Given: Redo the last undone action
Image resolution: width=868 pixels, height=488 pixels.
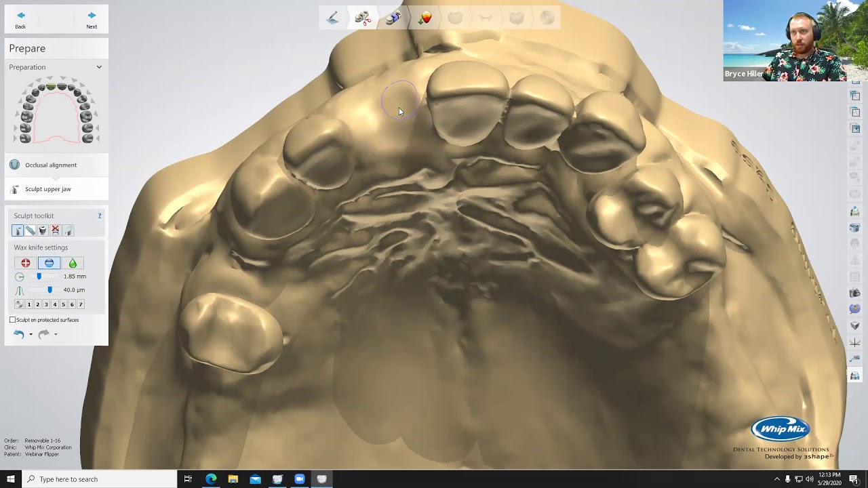Looking at the screenshot, I should [44, 334].
